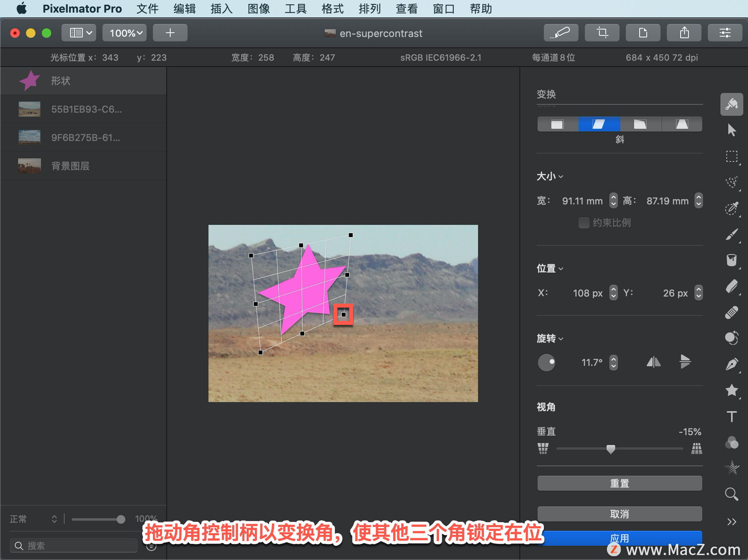Open the 帮助 menu
Image resolution: width=748 pixels, height=560 pixels.
(x=481, y=9)
